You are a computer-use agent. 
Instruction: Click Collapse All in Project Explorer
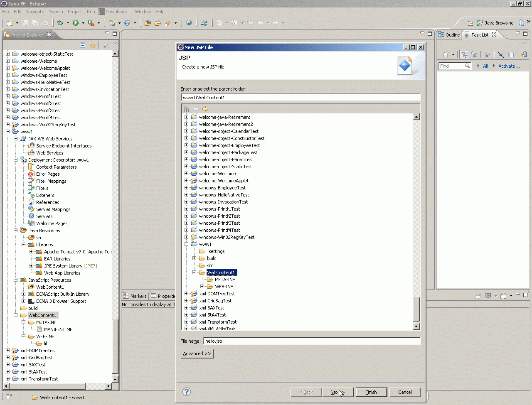83,45
